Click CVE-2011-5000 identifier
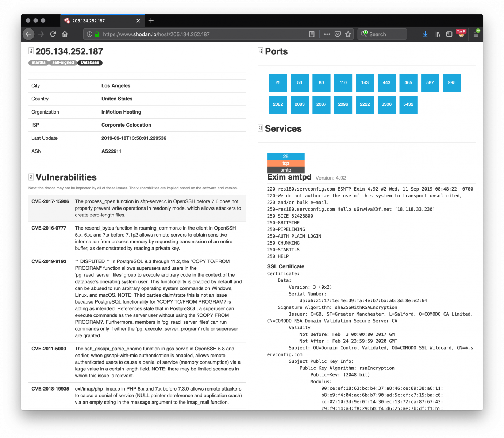The width and height of the screenshot is (504, 438). point(49,349)
